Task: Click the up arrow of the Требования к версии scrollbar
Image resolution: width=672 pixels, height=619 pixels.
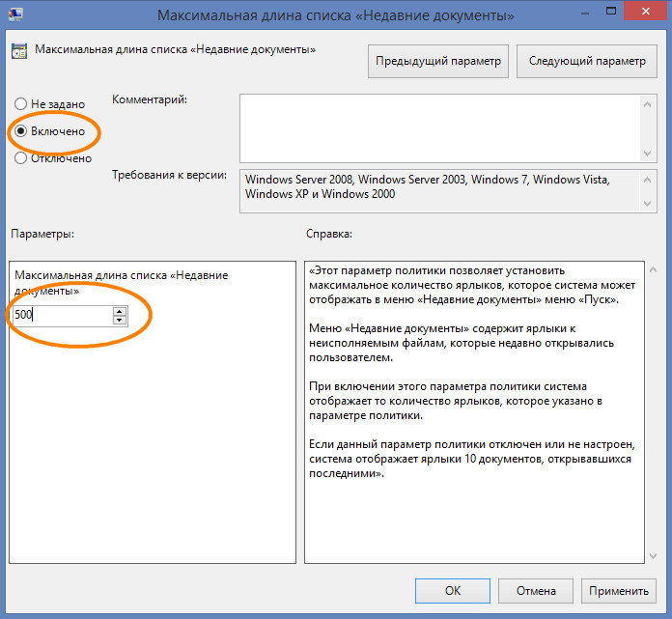Action: pos(649,179)
